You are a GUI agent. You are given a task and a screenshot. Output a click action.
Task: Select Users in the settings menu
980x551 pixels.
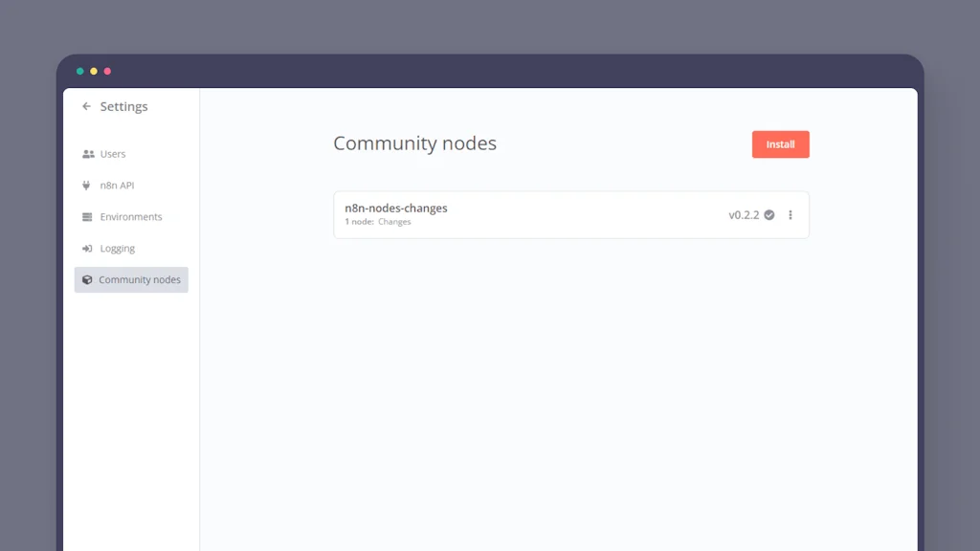pos(113,153)
